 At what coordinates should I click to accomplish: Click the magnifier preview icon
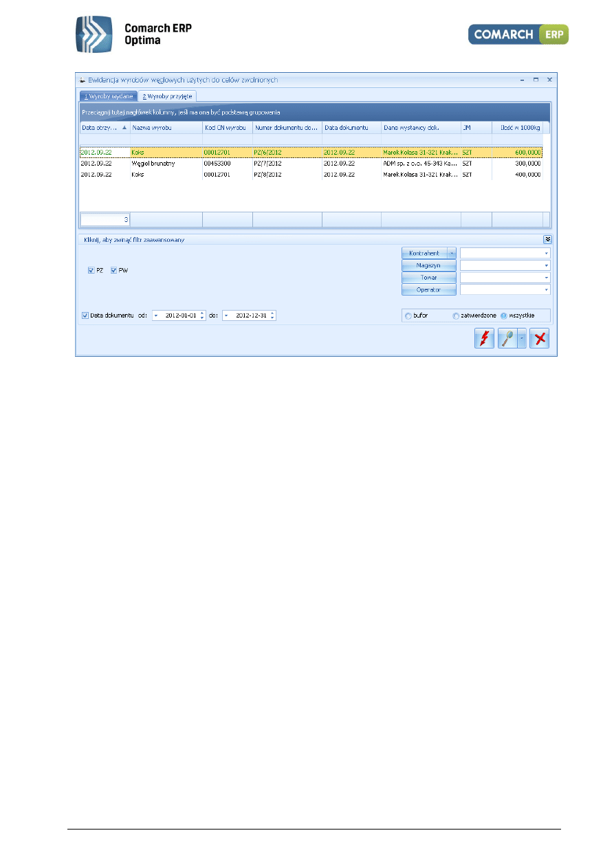click(507, 339)
